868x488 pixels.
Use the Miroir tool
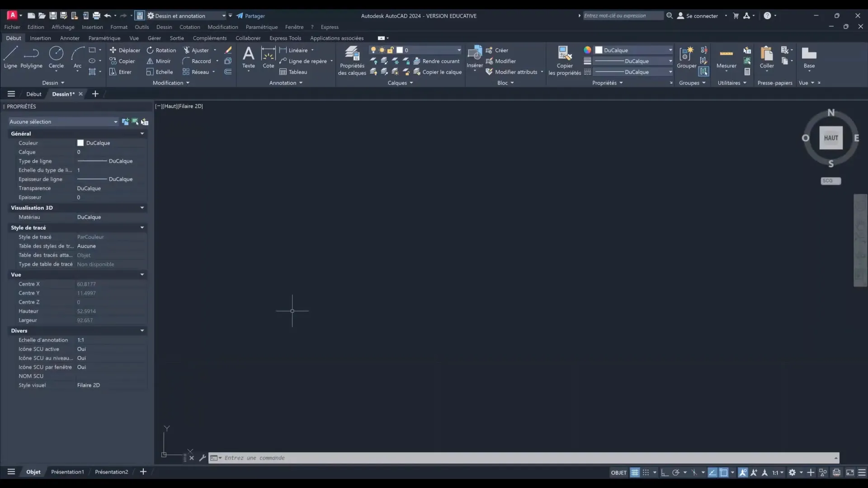tap(159, 61)
